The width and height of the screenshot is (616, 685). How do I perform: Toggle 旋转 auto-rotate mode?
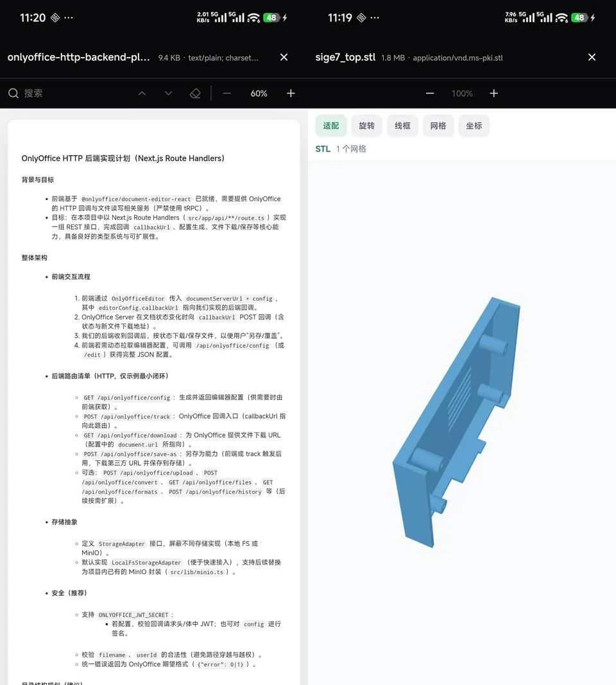point(366,126)
